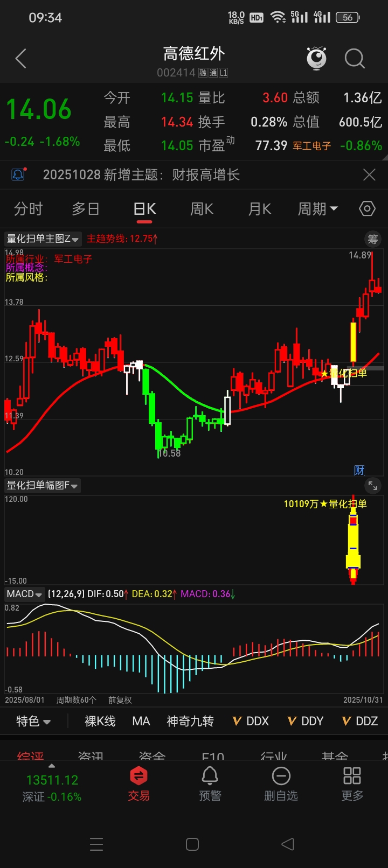Tap Android home square button
Screen dimensions: 388x868
[x=192, y=844]
